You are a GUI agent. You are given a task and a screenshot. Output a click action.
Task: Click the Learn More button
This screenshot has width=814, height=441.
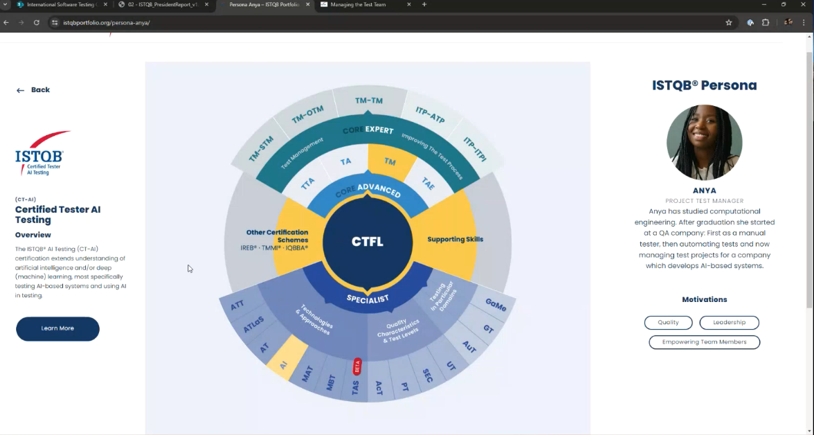[58, 329]
